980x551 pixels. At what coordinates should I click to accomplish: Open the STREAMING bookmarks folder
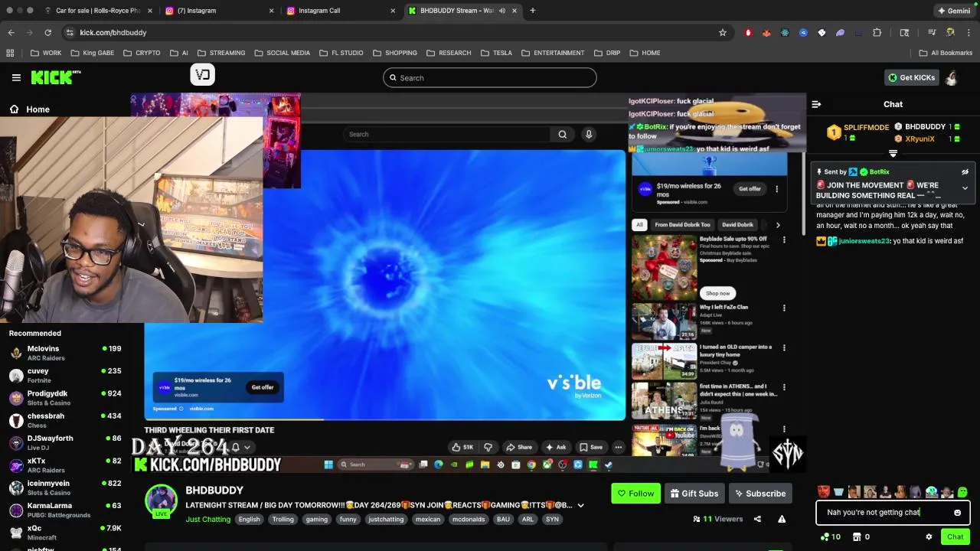click(221, 53)
